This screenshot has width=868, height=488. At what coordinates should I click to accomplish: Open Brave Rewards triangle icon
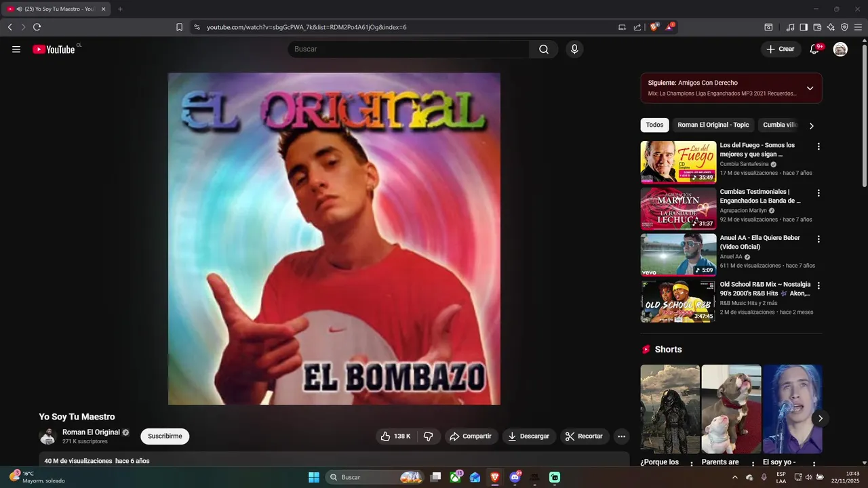[x=670, y=27]
